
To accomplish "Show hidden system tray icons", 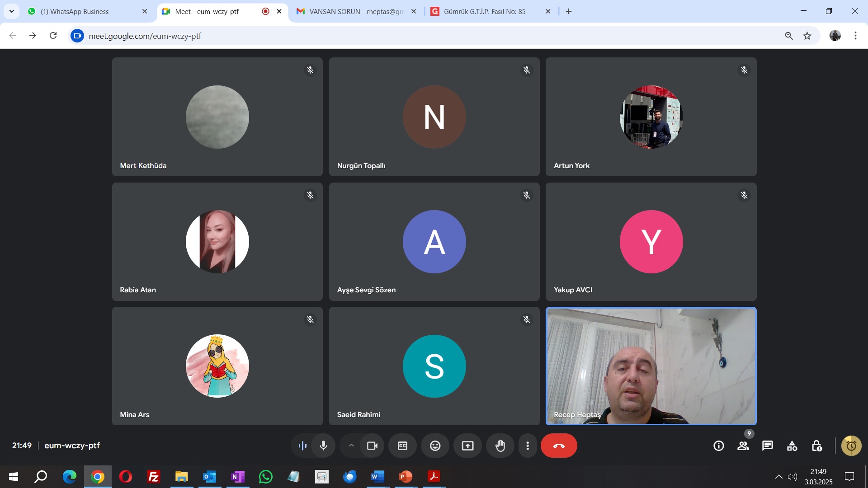I will pos(779,477).
